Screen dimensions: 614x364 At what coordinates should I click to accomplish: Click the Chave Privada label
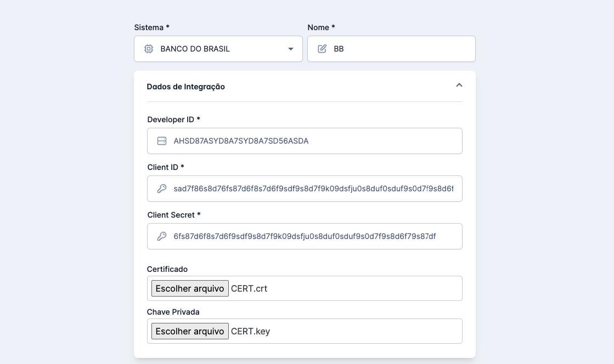click(173, 312)
